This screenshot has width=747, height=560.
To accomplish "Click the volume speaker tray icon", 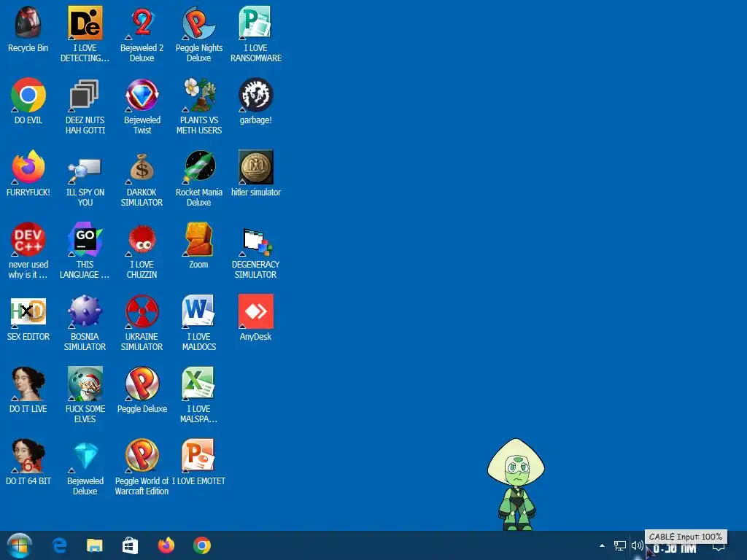I will pos(637,545).
